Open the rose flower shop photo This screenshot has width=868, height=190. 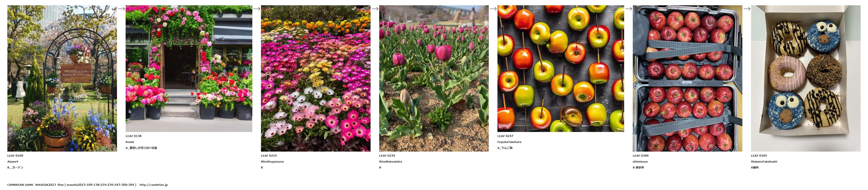coord(189,68)
